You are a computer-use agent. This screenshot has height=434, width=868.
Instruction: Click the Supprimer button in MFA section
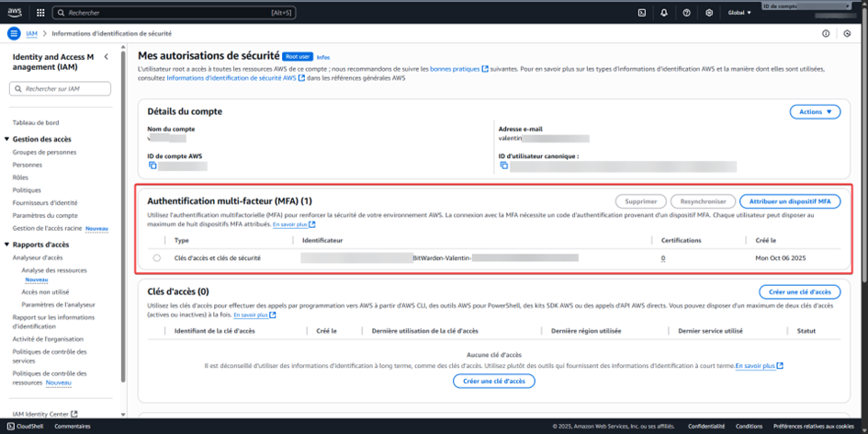640,201
